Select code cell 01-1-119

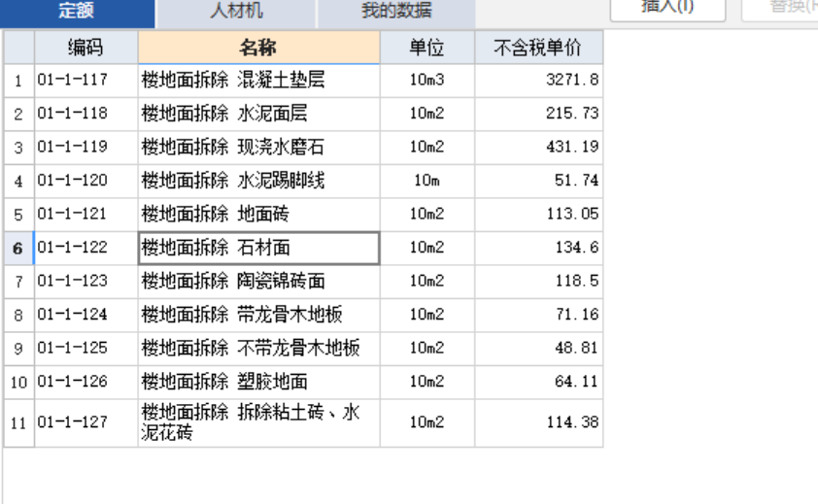click(86, 148)
